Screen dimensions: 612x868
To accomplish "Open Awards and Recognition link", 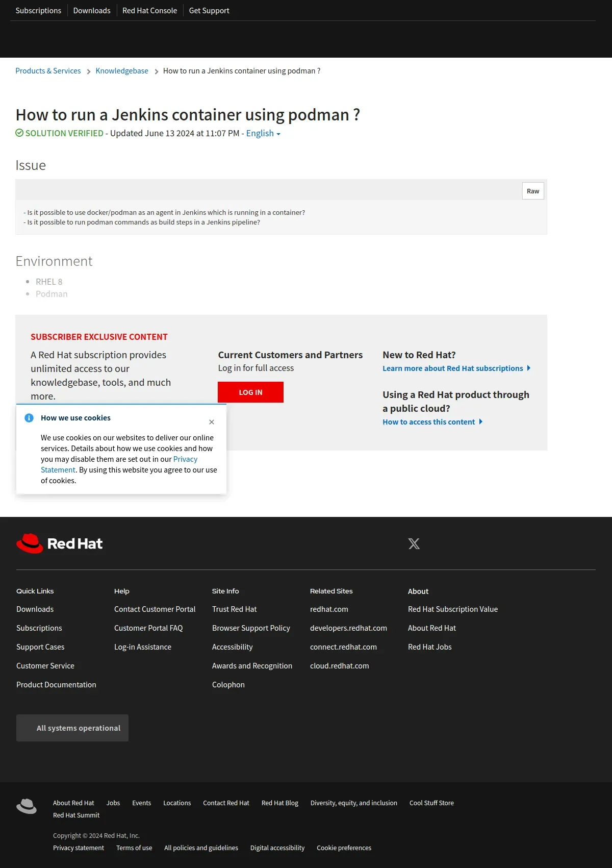I will pos(252,666).
